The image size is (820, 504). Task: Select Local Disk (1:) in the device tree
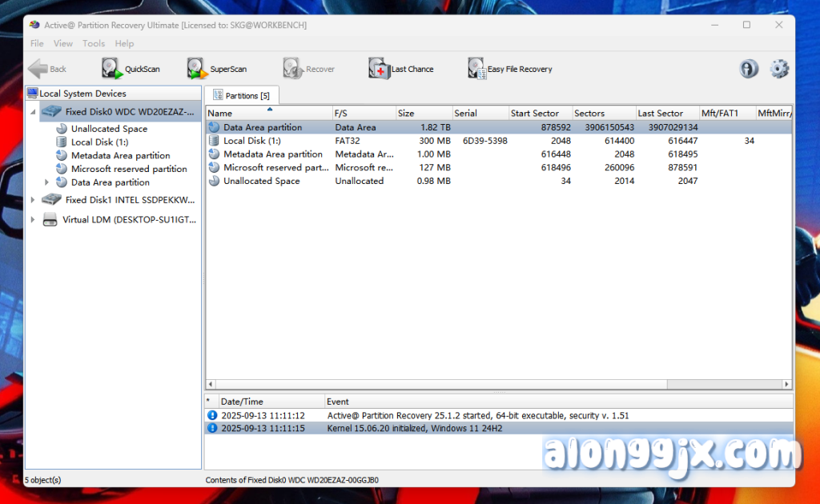pyautogui.click(x=99, y=142)
